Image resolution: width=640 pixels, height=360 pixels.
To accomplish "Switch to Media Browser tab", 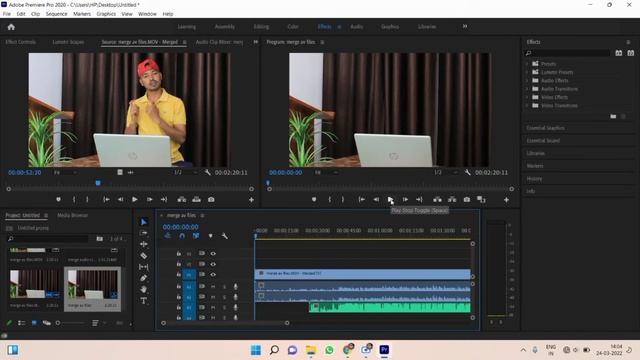I will point(72,215).
